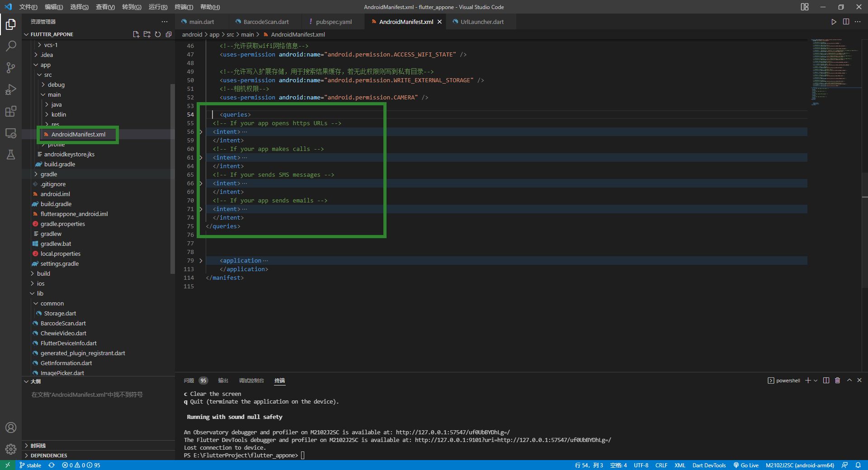Open errors and warnings count
868x470 pixels.
click(x=81, y=465)
